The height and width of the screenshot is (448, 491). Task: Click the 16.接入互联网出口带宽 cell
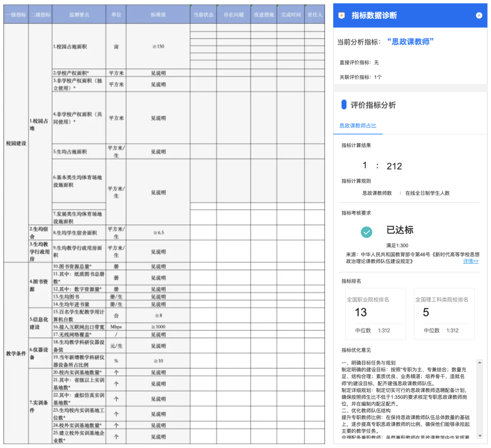(79, 327)
